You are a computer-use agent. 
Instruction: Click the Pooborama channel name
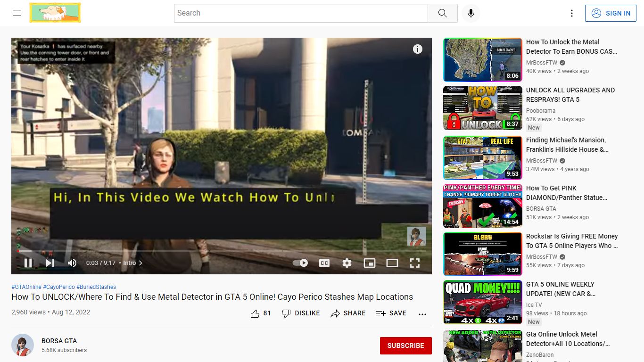541,111
